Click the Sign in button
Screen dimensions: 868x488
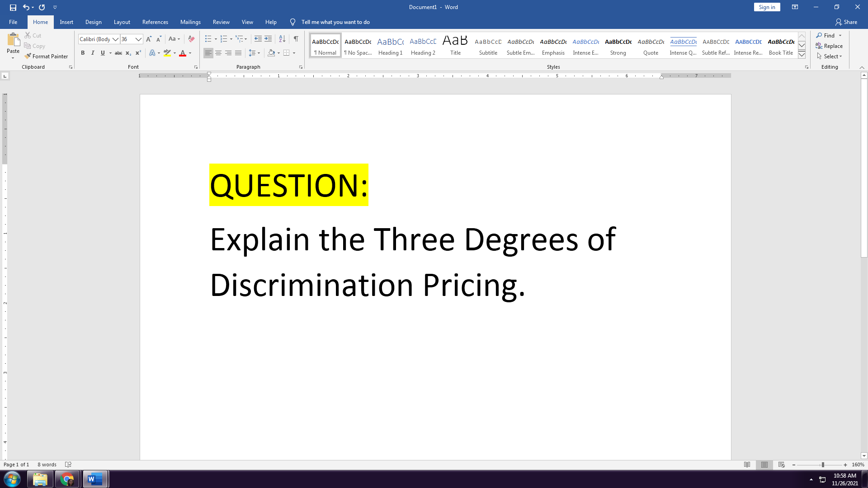pyautogui.click(x=767, y=7)
